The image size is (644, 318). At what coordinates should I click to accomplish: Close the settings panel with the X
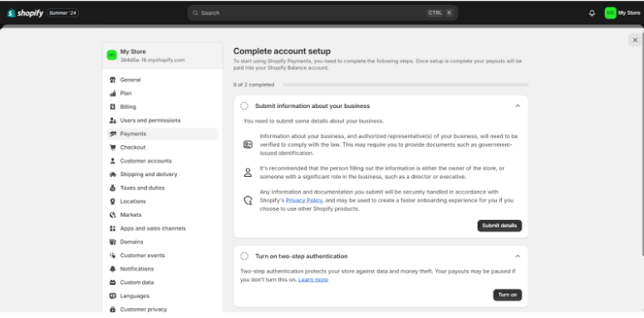tap(635, 40)
